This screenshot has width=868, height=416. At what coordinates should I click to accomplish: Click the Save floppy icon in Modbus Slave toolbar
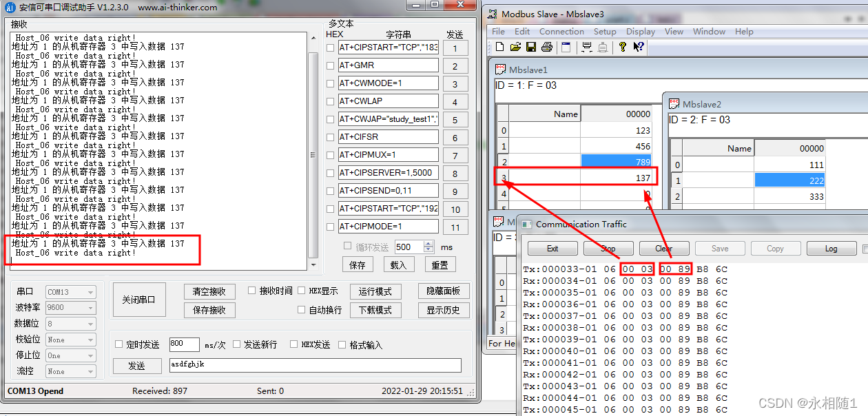tap(531, 47)
